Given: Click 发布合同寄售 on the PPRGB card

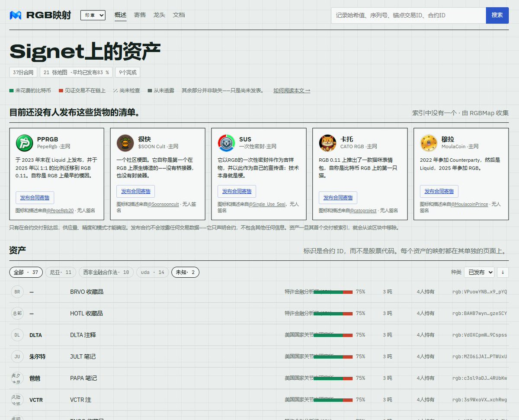Looking at the screenshot, I should pyautogui.click(x=35, y=198).
